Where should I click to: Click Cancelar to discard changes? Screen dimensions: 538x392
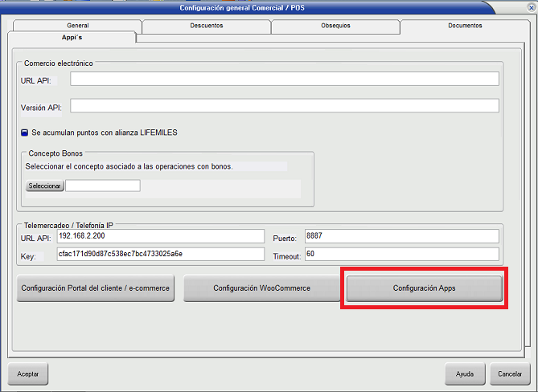pyautogui.click(x=509, y=374)
